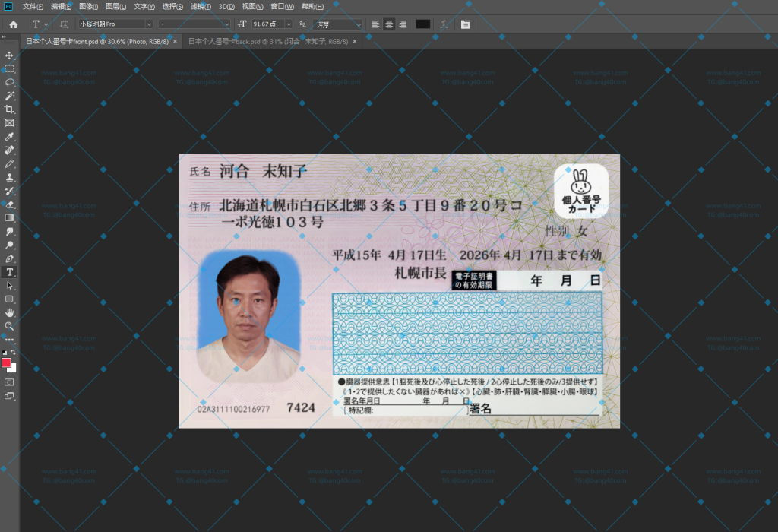Click the toggle Character and Paragraph panels button

466,24
